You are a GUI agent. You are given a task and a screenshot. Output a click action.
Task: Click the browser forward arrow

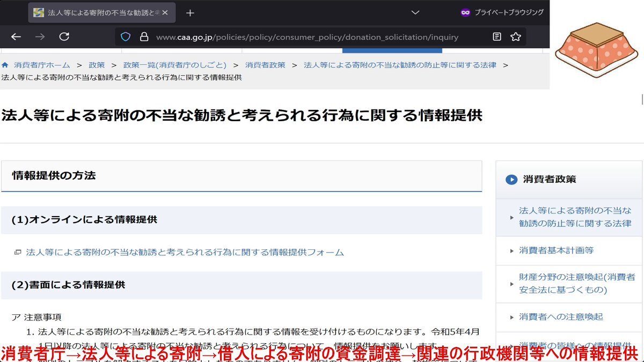pyautogui.click(x=40, y=36)
